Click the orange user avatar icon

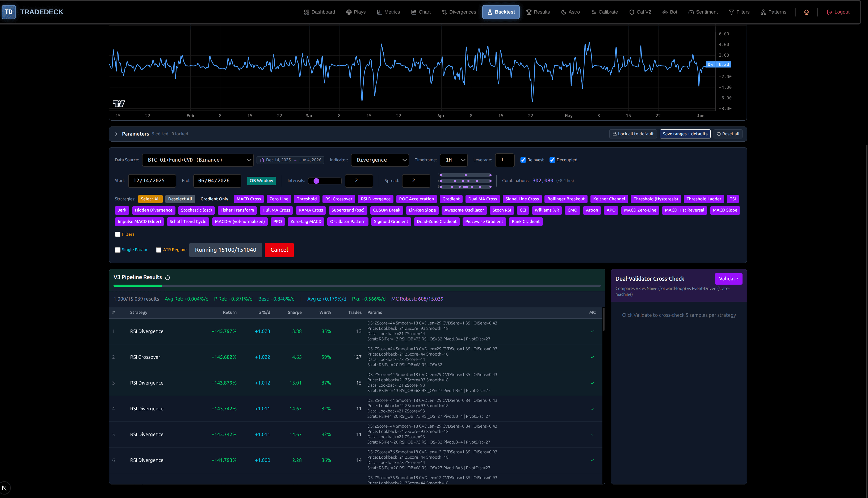[806, 12]
